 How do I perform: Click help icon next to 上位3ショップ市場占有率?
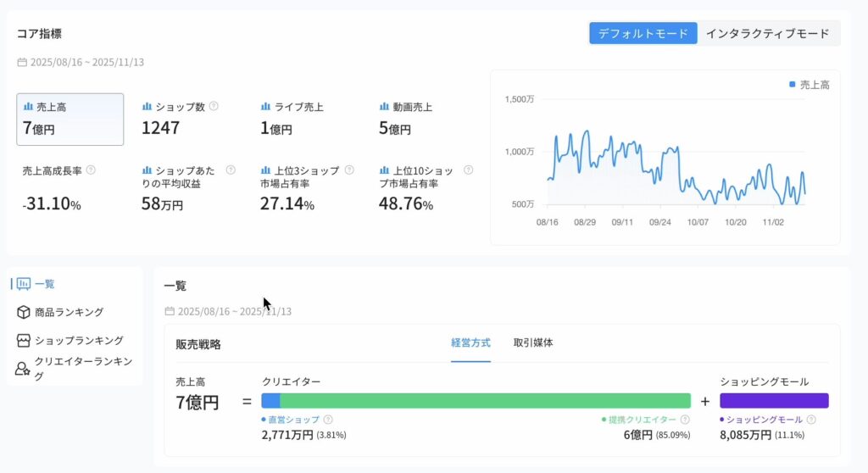[x=349, y=170]
